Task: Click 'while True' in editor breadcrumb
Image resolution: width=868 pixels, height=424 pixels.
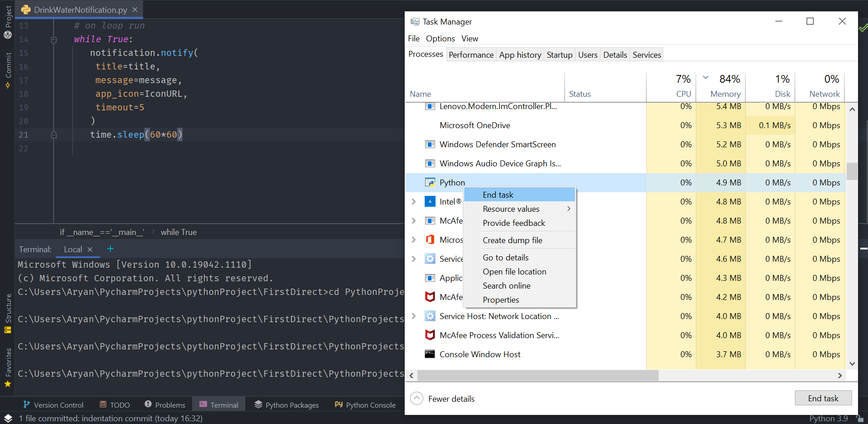Action: point(179,232)
